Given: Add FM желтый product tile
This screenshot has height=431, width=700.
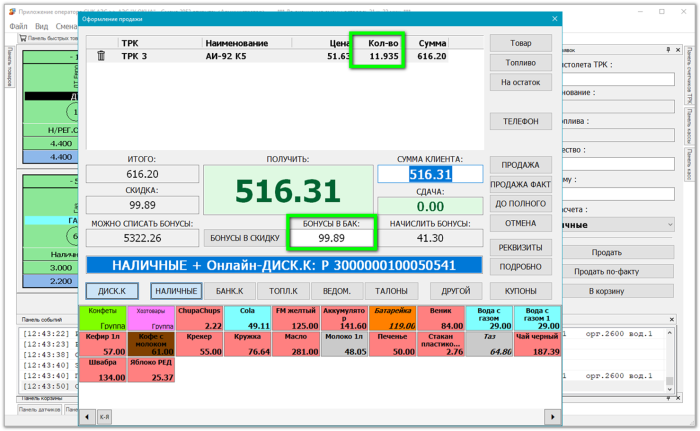Looking at the screenshot, I should 296,318.
